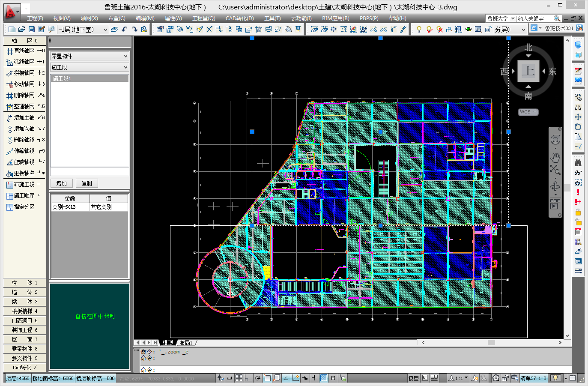
Task: Switch to the 布局1 layout tab
Action: (x=186, y=343)
